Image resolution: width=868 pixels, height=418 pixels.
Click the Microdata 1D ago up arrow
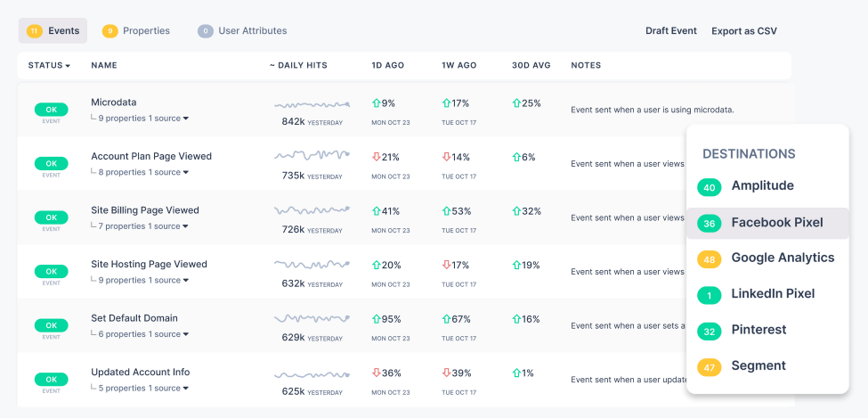pos(377,103)
